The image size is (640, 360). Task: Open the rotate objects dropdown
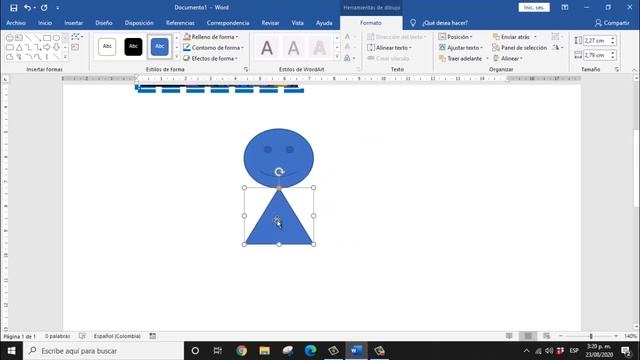pos(558,48)
